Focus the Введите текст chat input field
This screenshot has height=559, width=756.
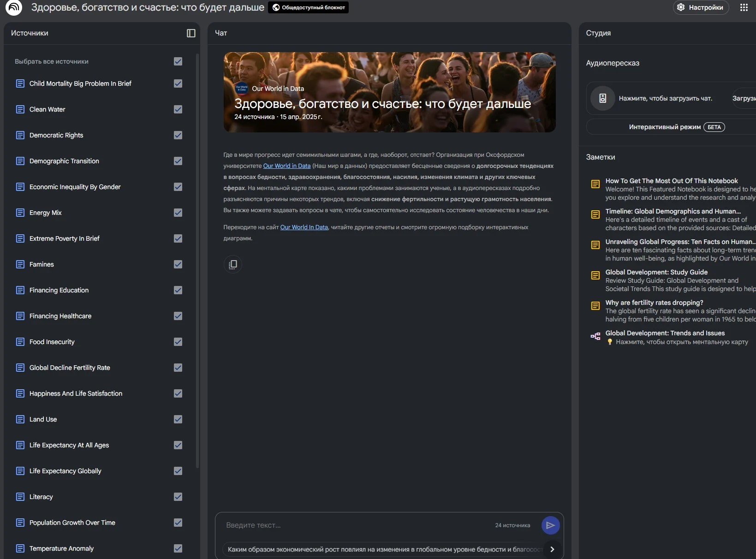click(355, 525)
